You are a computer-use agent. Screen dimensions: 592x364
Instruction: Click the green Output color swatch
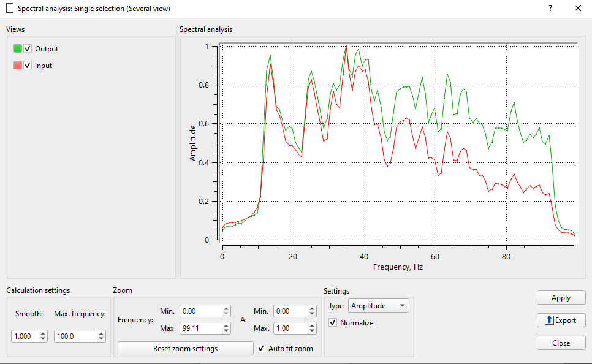(x=18, y=48)
